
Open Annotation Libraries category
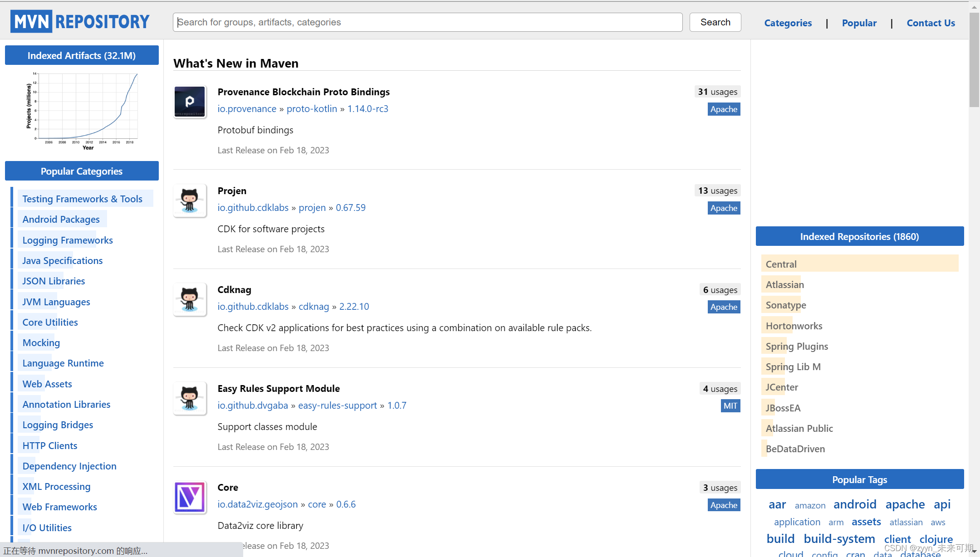[66, 404]
